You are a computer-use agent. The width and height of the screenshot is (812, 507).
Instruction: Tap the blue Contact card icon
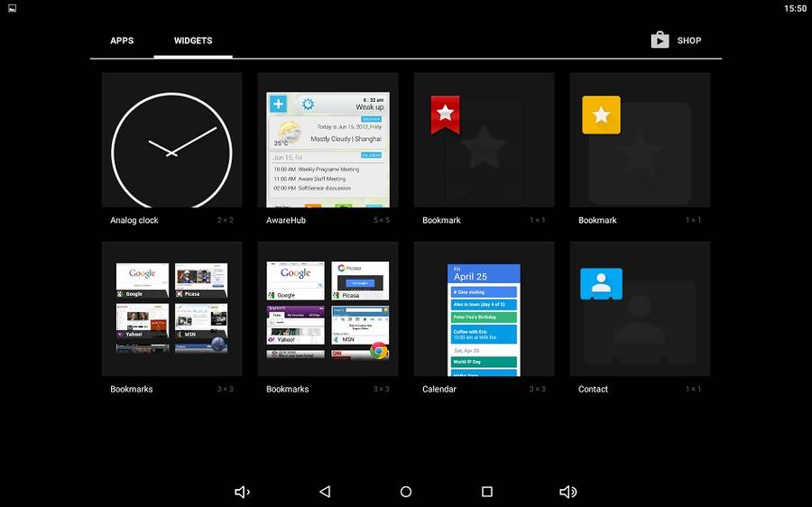[x=601, y=284]
